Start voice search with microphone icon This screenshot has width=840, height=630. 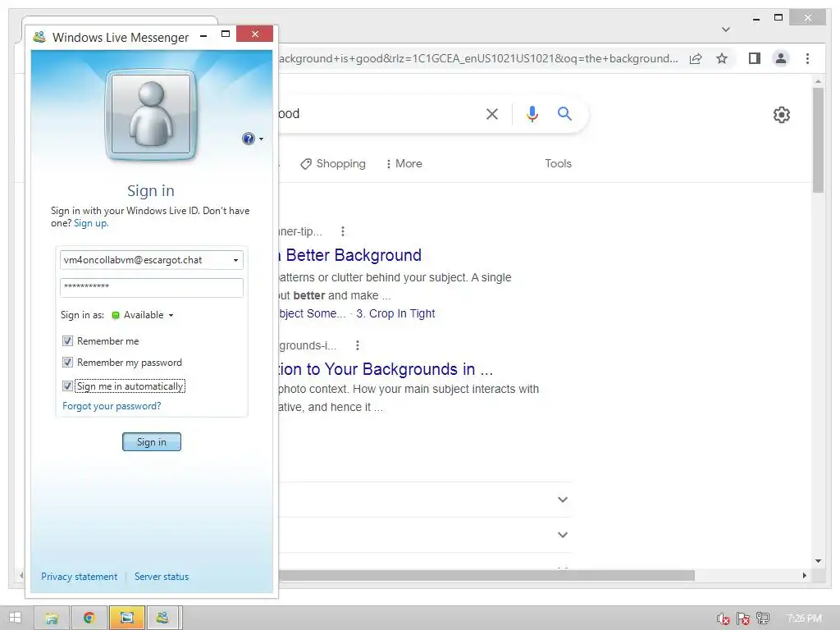(532, 113)
